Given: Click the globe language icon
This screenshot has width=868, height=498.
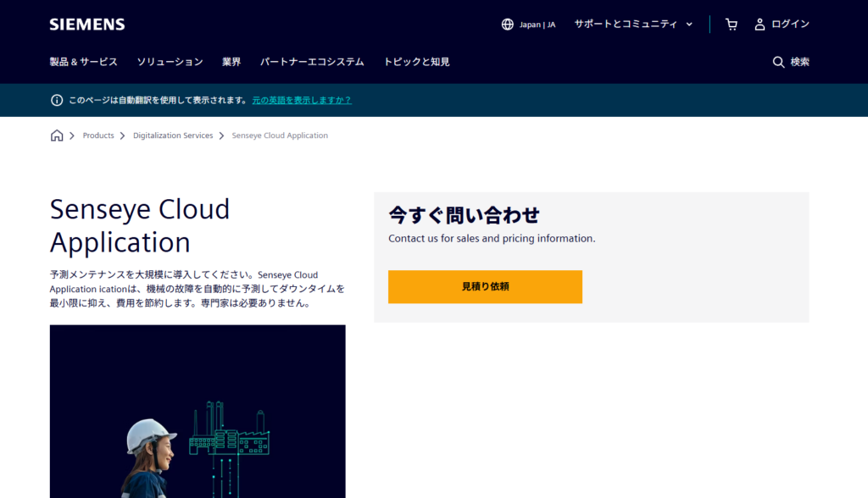Looking at the screenshot, I should tap(508, 25).
